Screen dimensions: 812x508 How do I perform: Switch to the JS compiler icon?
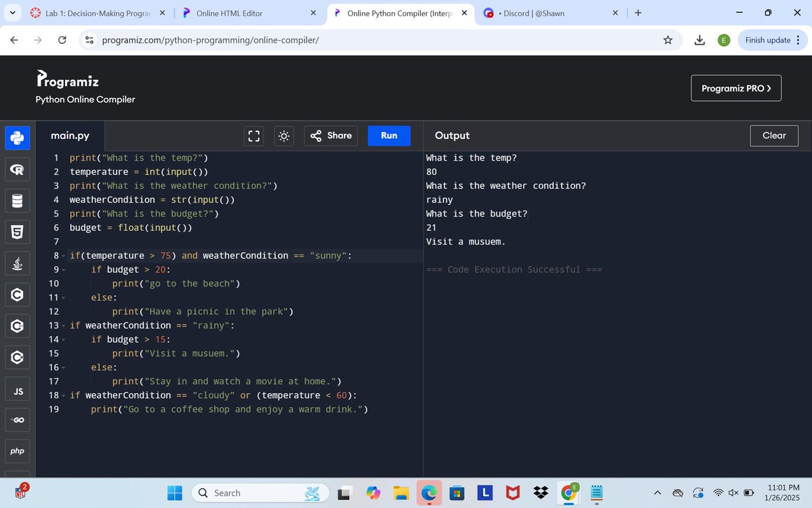coord(18,389)
